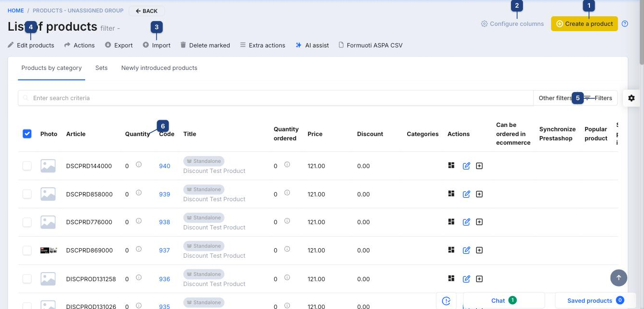This screenshot has width=644, height=309.
Task: Switch to the Sets tab
Action: [x=101, y=68]
